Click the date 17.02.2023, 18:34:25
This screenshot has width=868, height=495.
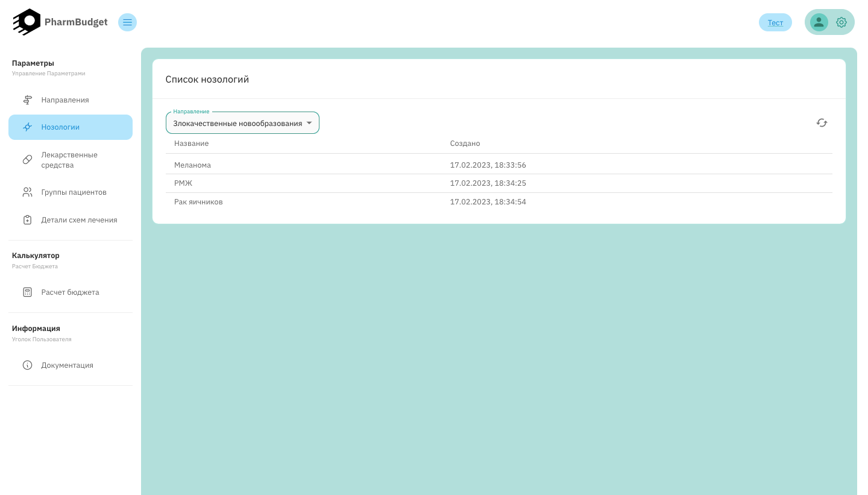tap(488, 183)
